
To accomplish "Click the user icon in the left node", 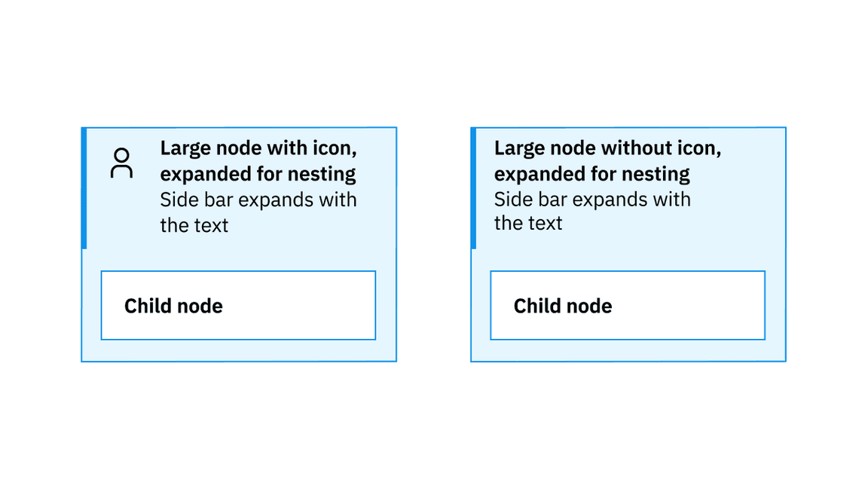I will [121, 163].
